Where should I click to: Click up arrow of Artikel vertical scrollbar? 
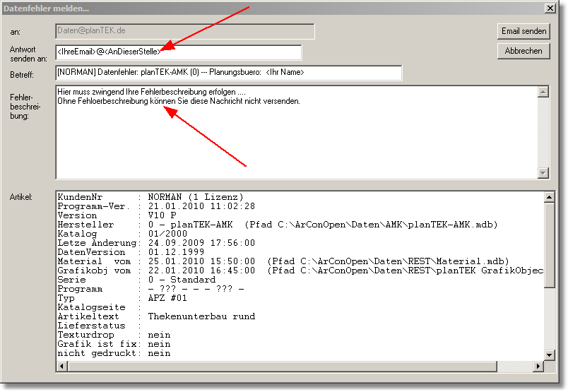tap(549, 196)
